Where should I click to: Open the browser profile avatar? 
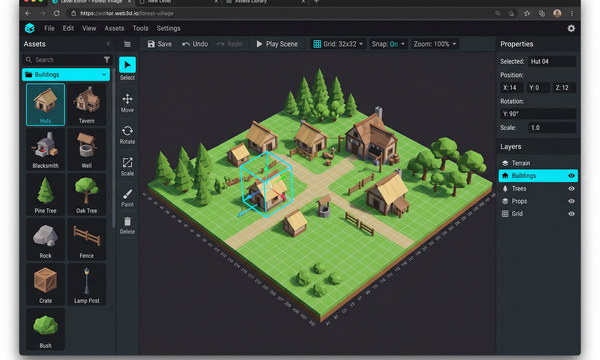tap(557, 13)
